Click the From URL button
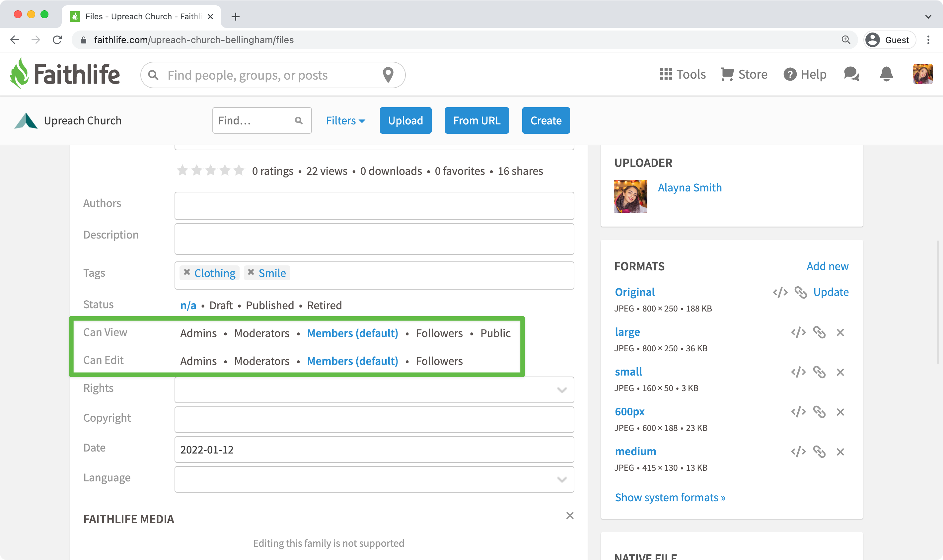 [476, 120]
